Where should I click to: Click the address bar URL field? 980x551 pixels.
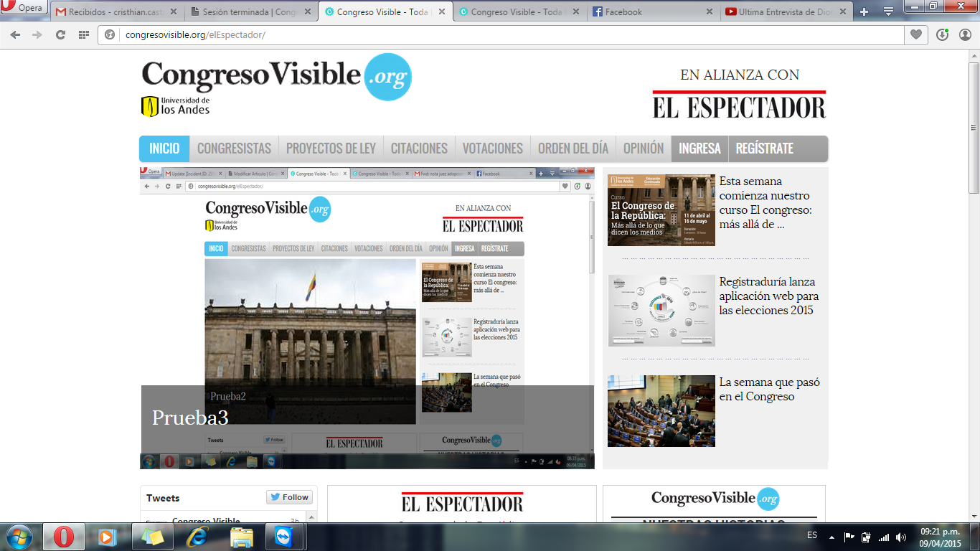pos(502,34)
